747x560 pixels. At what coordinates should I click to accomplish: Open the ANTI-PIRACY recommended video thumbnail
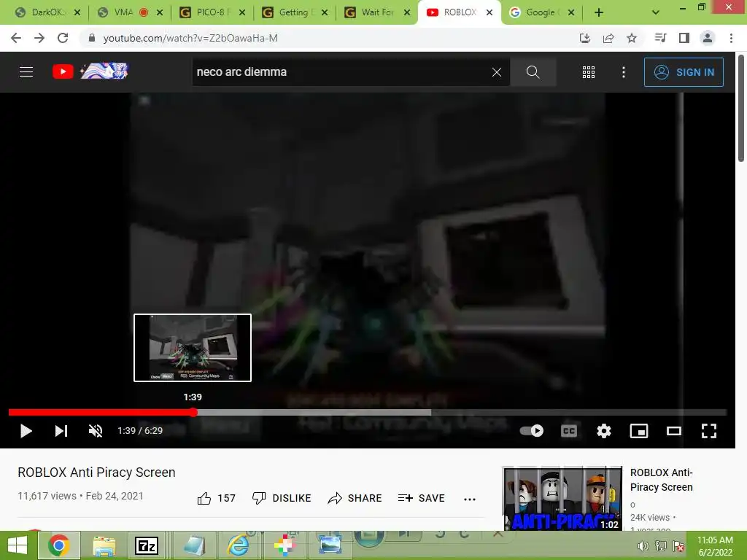[x=562, y=499]
